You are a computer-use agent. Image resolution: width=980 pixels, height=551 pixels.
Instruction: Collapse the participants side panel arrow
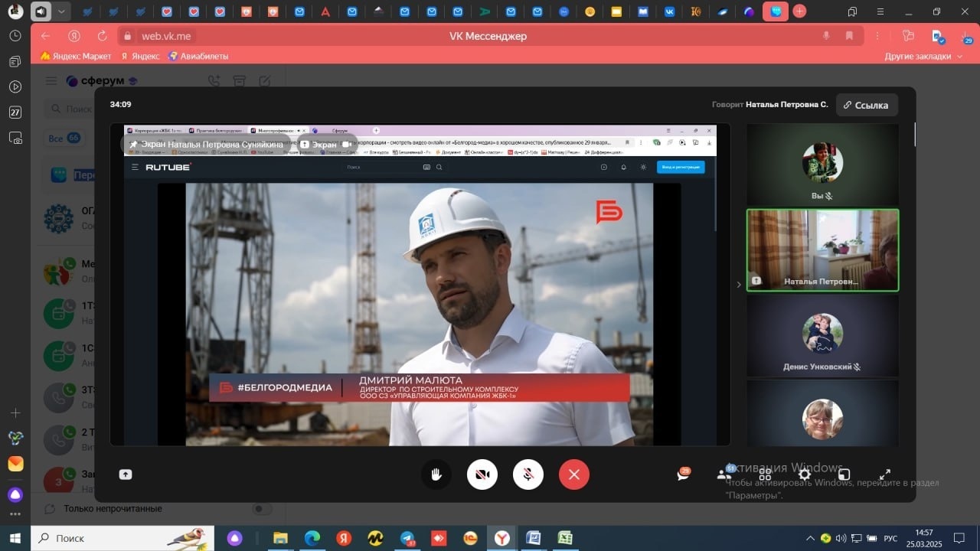point(739,285)
